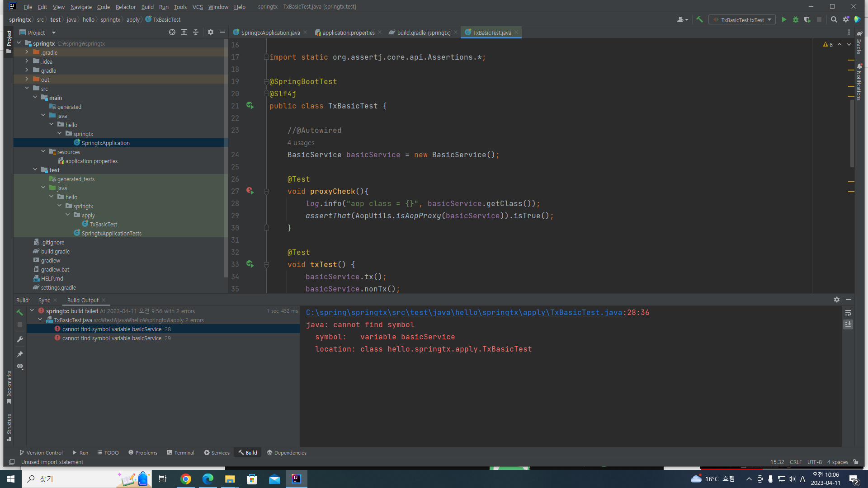This screenshot has height=488, width=868.
Task: Click Windows Start button
Action: (11, 479)
